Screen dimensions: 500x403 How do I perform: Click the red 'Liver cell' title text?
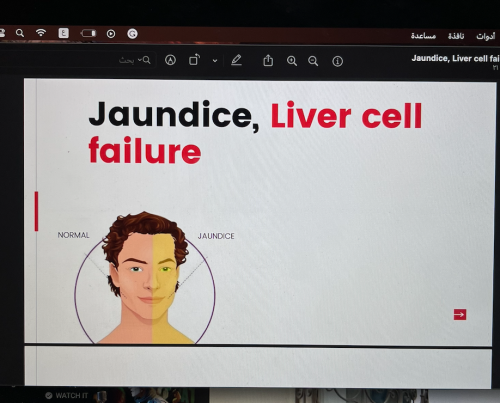point(346,116)
